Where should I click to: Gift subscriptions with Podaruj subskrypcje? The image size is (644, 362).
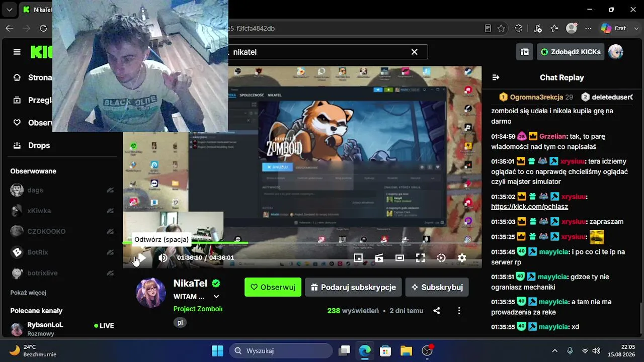click(x=353, y=287)
